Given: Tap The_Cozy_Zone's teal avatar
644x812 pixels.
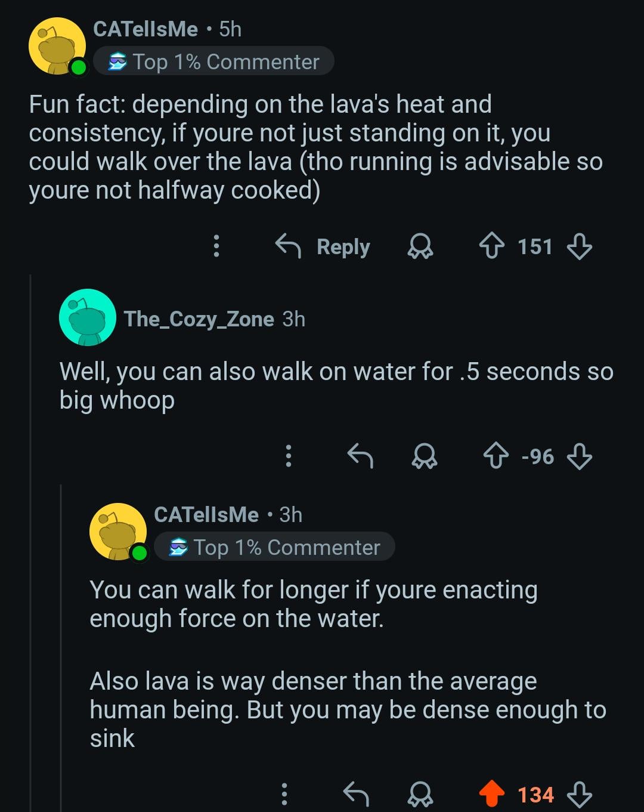Looking at the screenshot, I should click(x=88, y=317).
